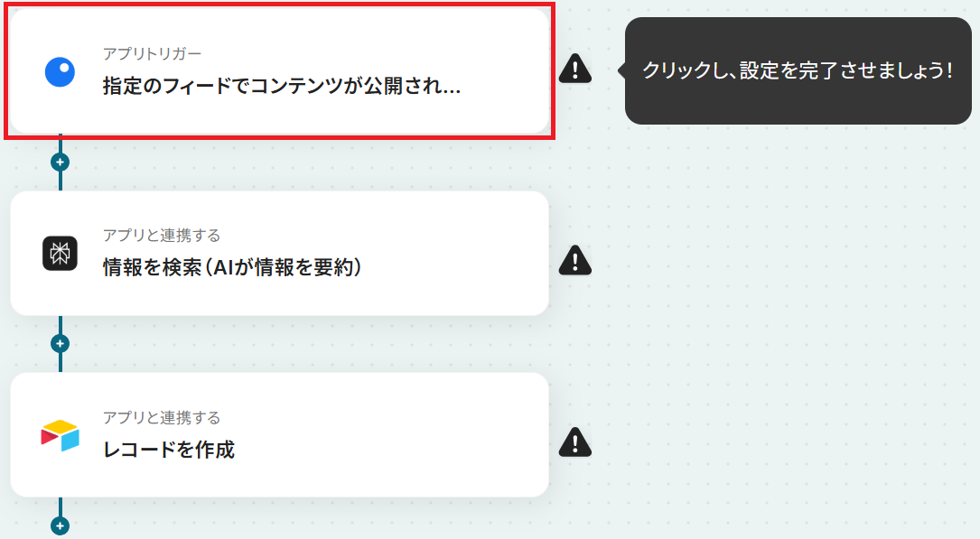
Task: Add a step below レコードを作成 card
Action: click(60, 525)
